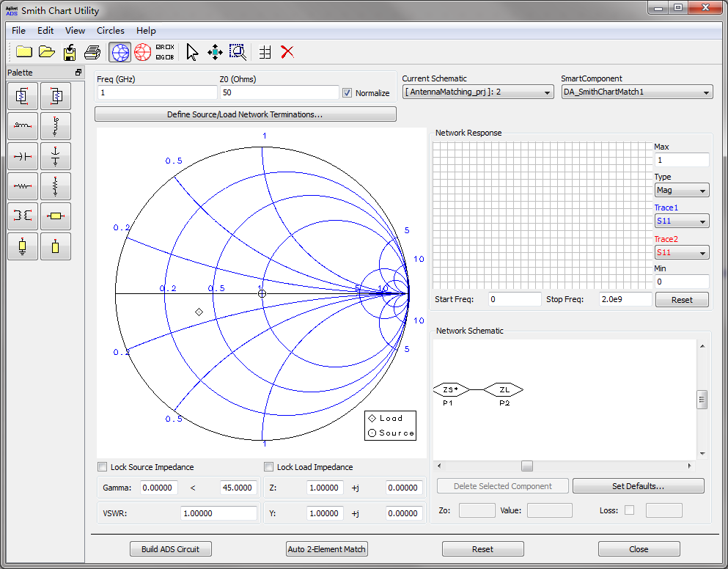Viewport: 728px width, 569px height.
Task: Tick the Loss checkbox
Action: 629,510
